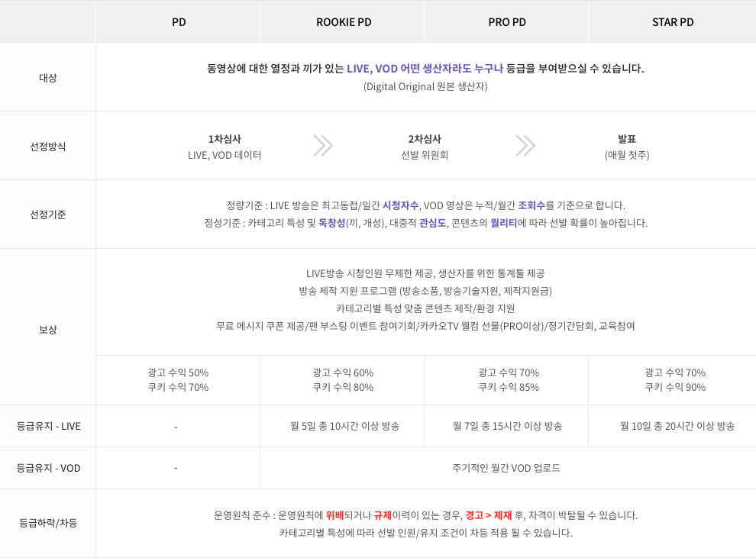Click the 보상 row label

click(48, 330)
